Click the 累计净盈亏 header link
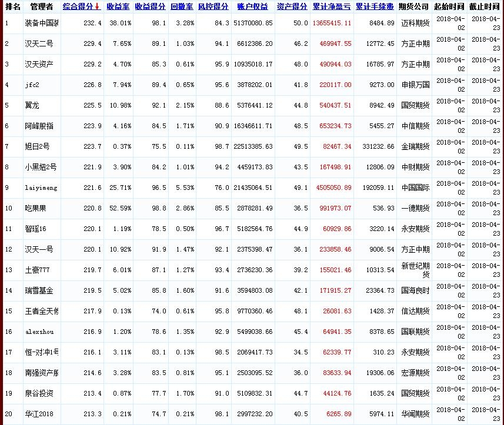This screenshot has width=504, height=425. pyautogui.click(x=332, y=7)
